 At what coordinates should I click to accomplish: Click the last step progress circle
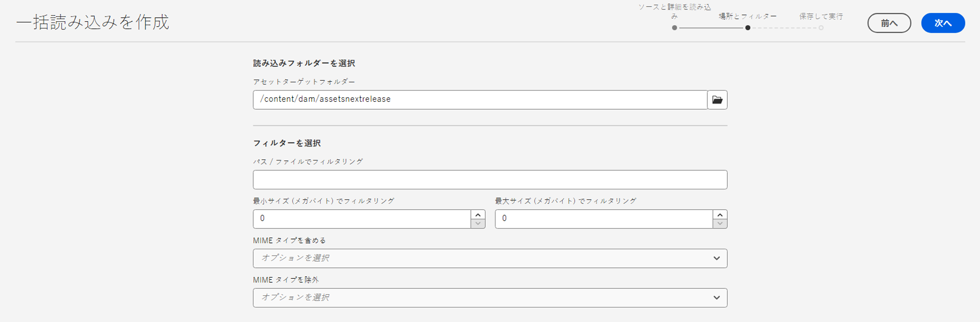821,28
